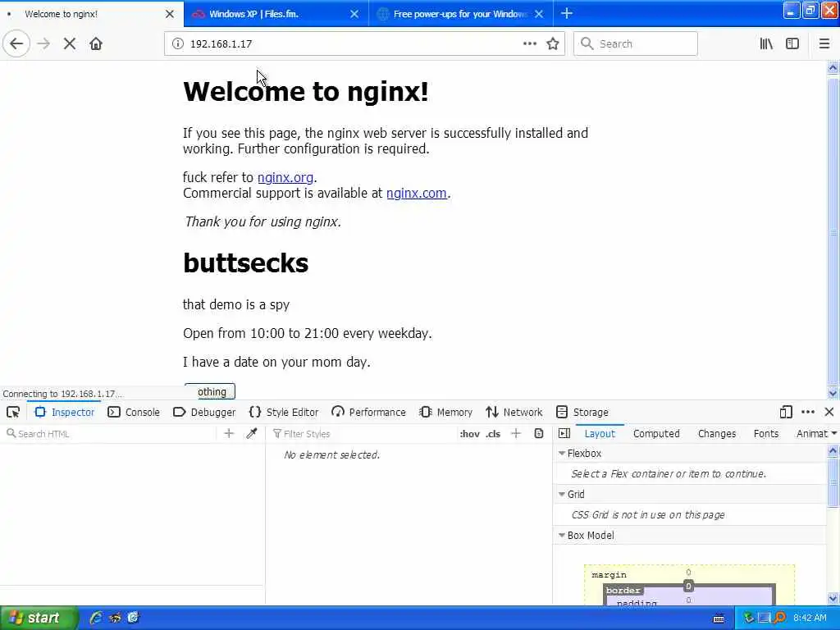The height and width of the screenshot is (630, 840).
Task: Select the Layout sidebar tab
Action: [x=600, y=433]
